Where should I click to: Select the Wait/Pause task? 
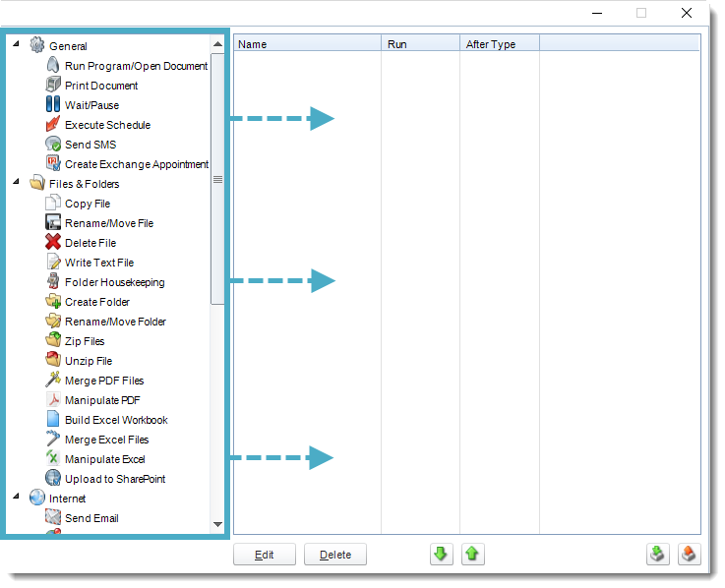[92, 105]
